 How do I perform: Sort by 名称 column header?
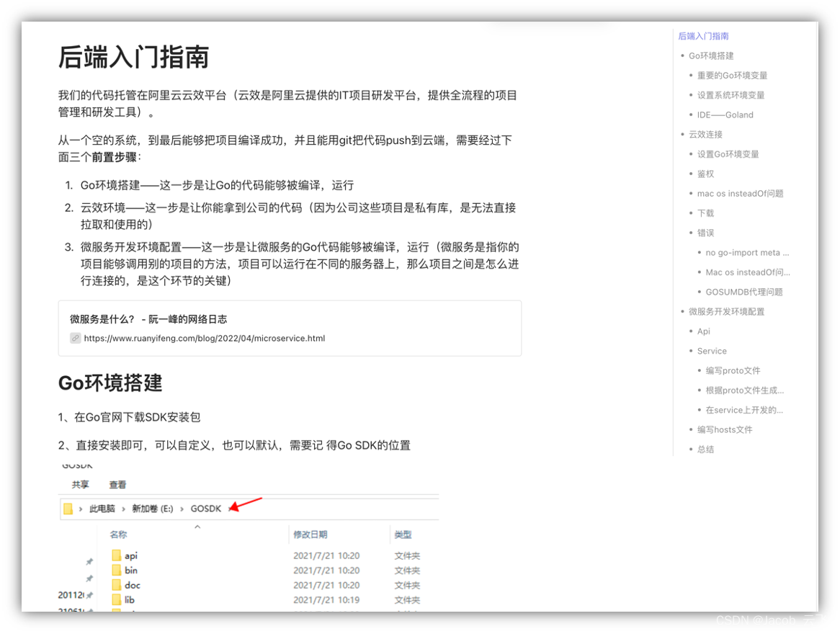118,535
